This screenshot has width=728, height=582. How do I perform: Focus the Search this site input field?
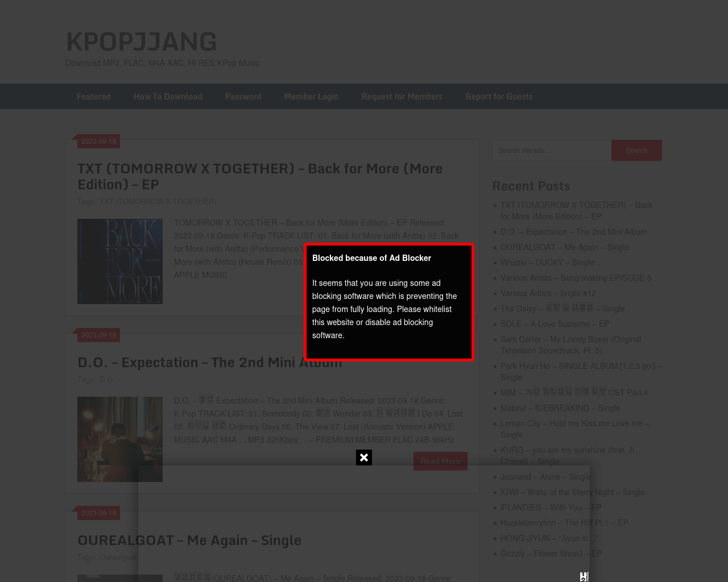(552, 150)
